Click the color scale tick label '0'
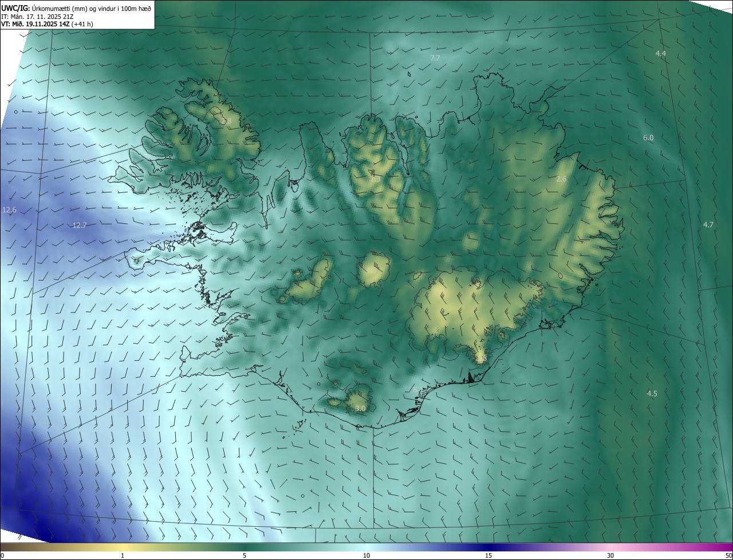This screenshot has width=733, height=560. point(2,555)
